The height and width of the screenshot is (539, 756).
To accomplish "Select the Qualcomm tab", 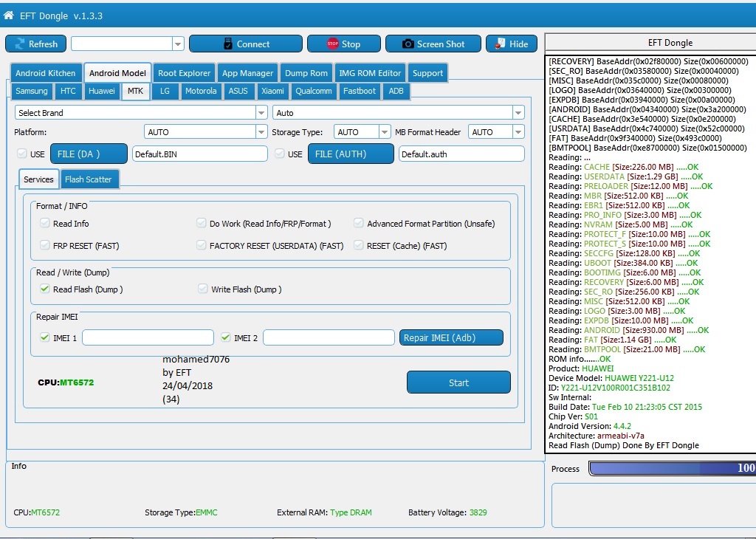I will click(x=313, y=91).
